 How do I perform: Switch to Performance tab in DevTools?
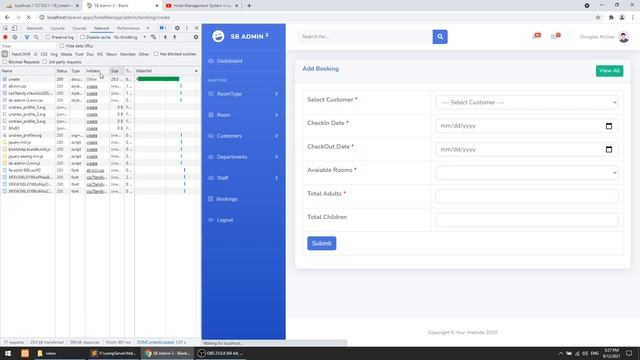(128, 28)
